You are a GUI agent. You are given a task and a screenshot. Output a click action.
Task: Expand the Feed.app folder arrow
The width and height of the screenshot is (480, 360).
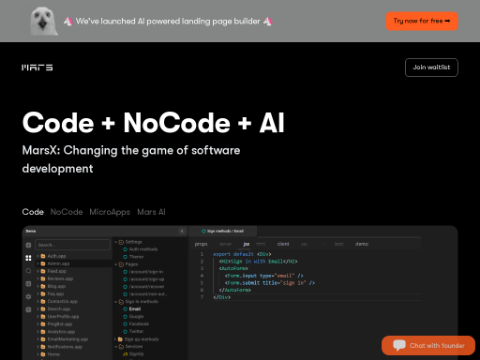click(x=38, y=271)
